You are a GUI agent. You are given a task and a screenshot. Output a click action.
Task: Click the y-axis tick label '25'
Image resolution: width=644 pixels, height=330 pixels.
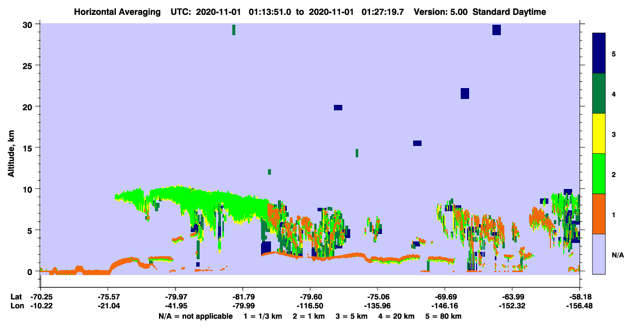(x=29, y=65)
